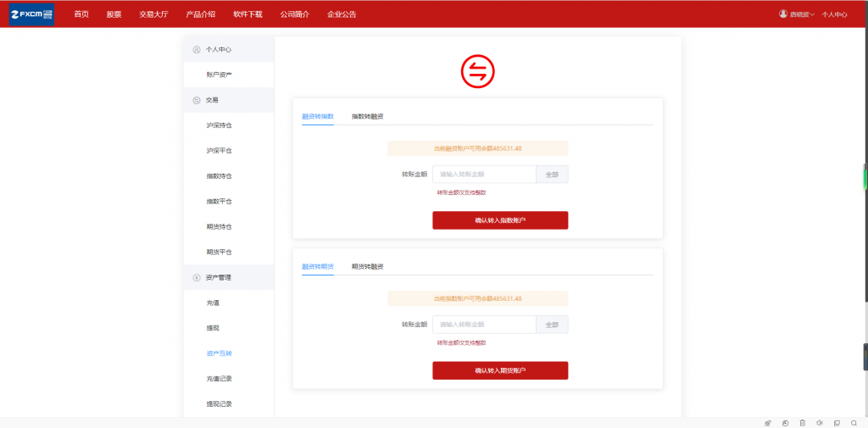868x428 pixels.
Task: Click the futures transfer amount input field
Action: point(484,325)
